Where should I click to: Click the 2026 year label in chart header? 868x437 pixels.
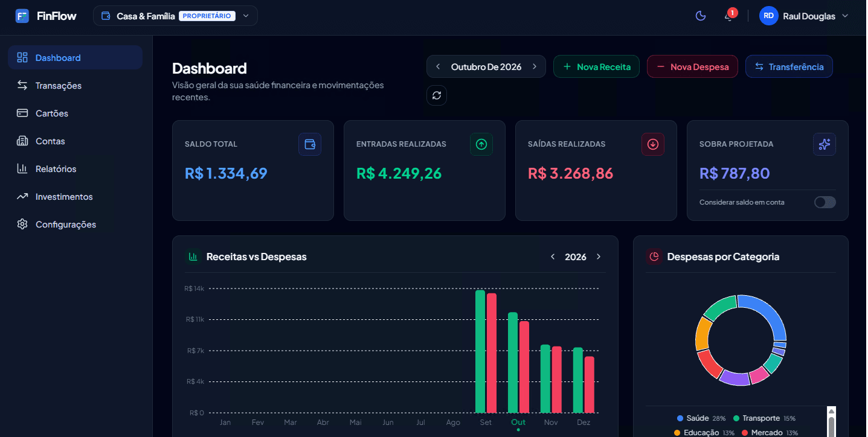pos(576,257)
